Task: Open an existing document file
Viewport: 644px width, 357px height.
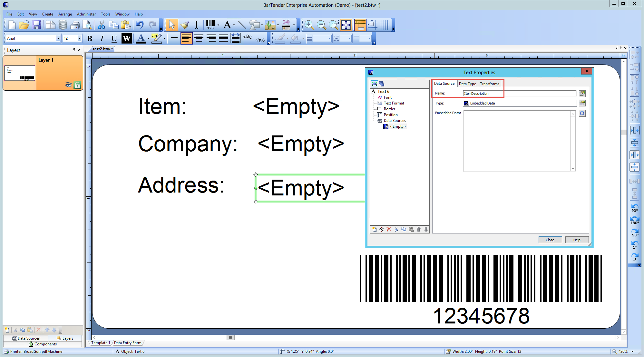Action: [24, 25]
